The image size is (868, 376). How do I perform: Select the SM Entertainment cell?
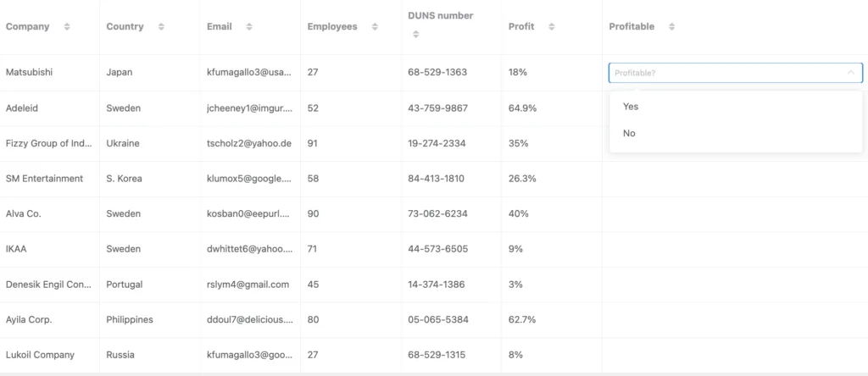tap(50, 179)
